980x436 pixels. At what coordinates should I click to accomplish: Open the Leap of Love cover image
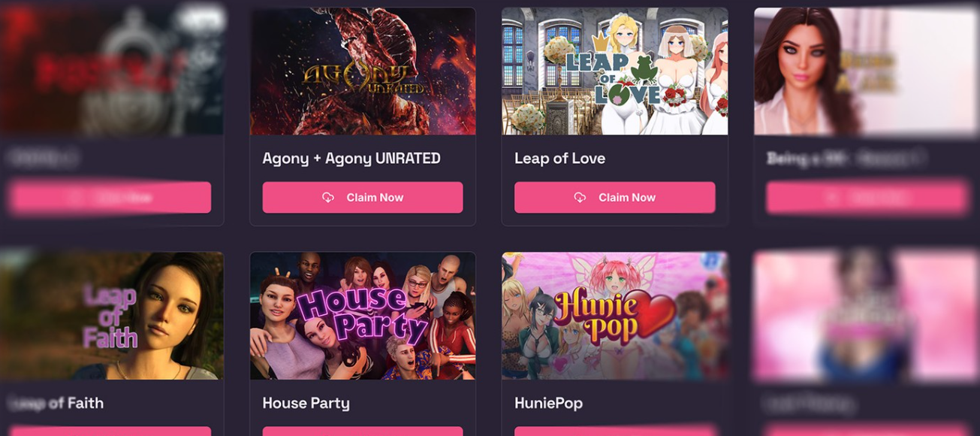[615, 71]
